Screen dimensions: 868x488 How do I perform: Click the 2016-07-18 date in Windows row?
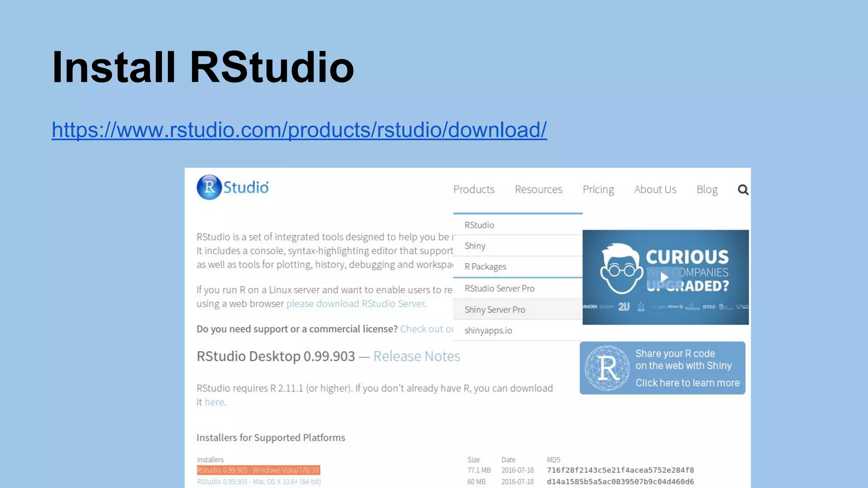(x=517, y=470)
